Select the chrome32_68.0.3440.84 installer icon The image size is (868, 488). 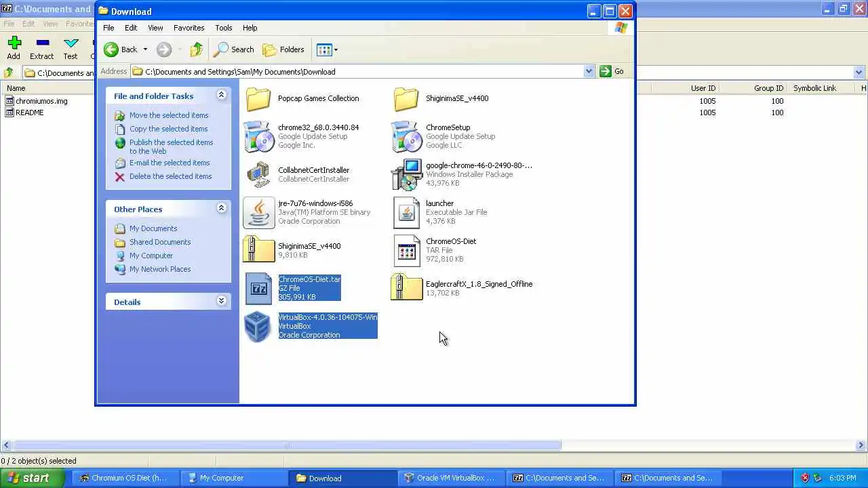(258, 137)
